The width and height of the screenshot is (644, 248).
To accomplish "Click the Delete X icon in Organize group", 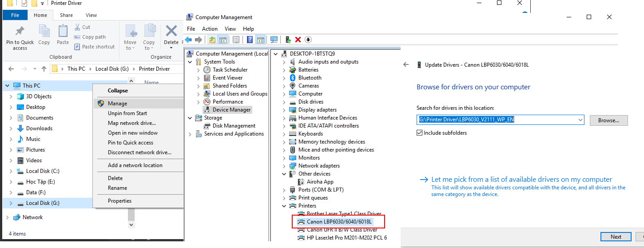I will pos(171,31).
